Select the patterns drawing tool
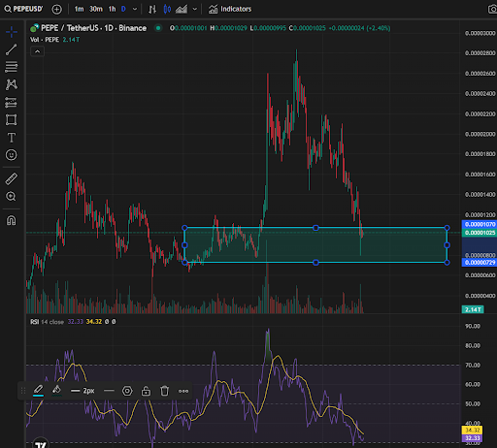The image size is (497, 448). point(12,84)
